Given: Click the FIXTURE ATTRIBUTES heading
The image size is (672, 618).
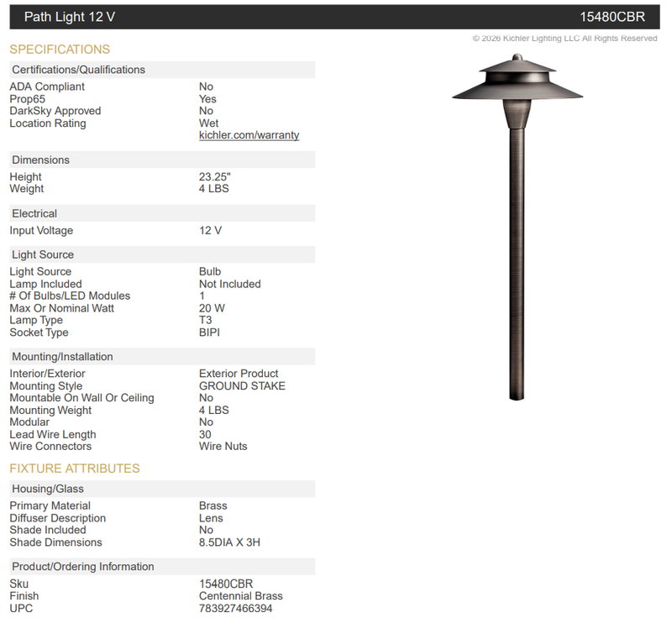Looking at the screenshot, I should (x=75, y=468).
